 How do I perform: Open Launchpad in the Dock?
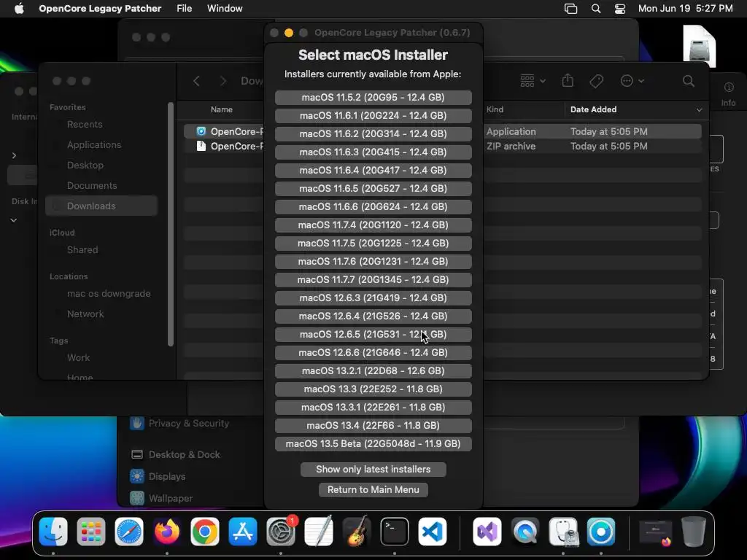91,532
